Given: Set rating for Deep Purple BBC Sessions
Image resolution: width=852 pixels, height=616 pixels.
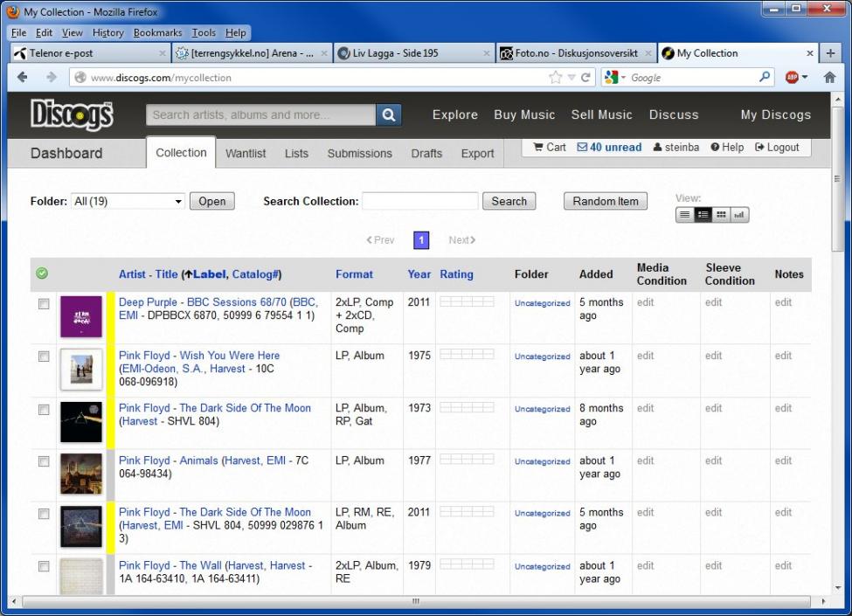Looking at the screenshot, I should (x=467, y=301).
